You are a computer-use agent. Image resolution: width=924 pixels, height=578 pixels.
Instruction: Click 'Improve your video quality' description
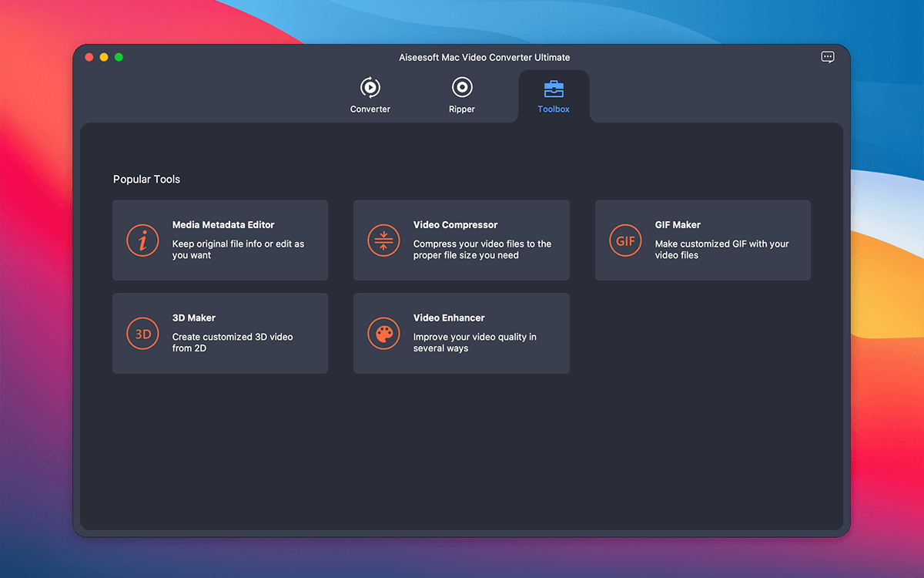coord(475,342)
